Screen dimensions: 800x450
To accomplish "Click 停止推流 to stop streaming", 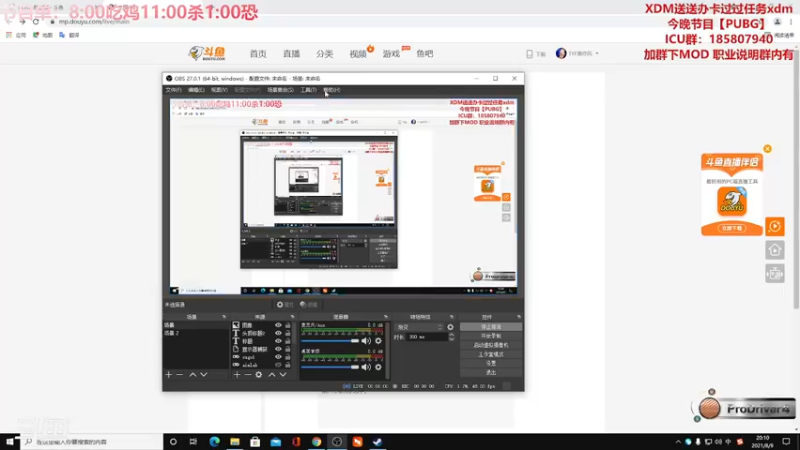I will [491, 327].
